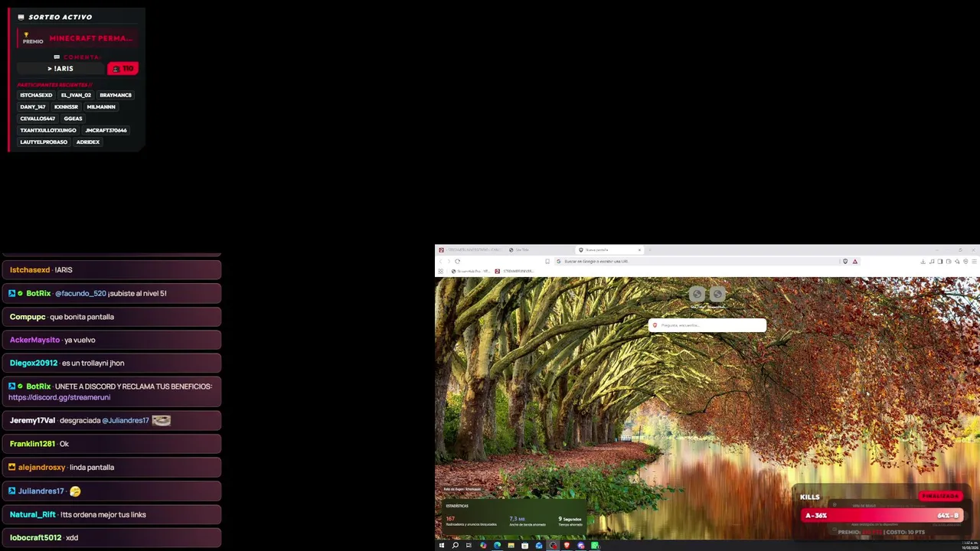The image size is (980, 551).
Task: Open the first top-site tile
Action: coord(697,295)
